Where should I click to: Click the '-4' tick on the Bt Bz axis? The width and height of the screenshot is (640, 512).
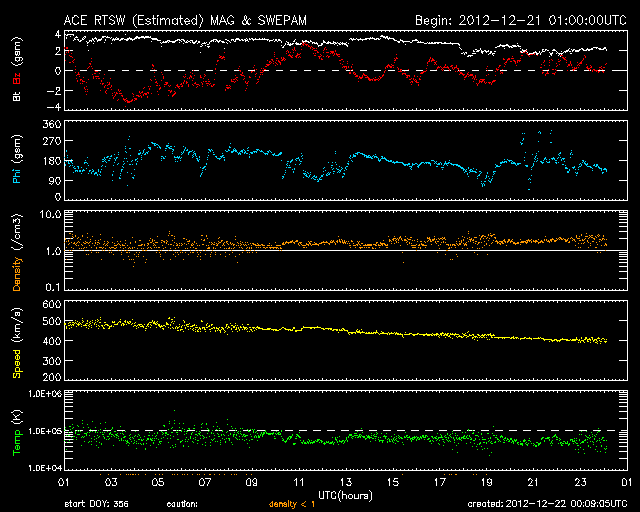tap(53, 107)
